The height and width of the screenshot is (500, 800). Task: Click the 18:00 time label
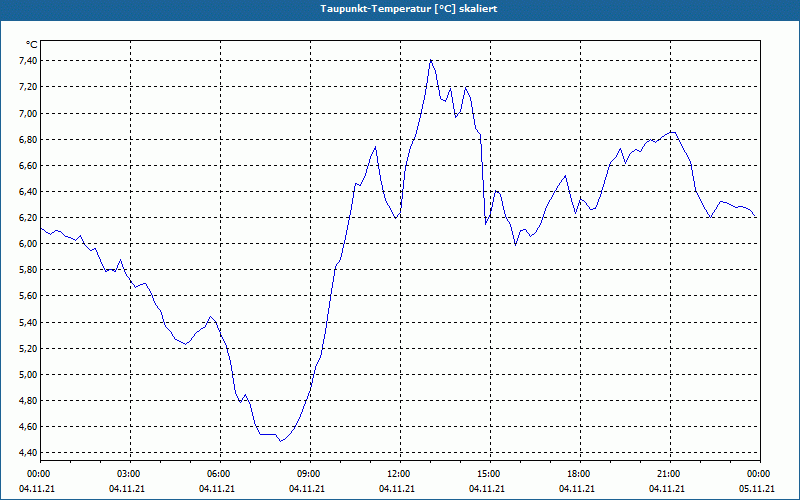(580, 474)
